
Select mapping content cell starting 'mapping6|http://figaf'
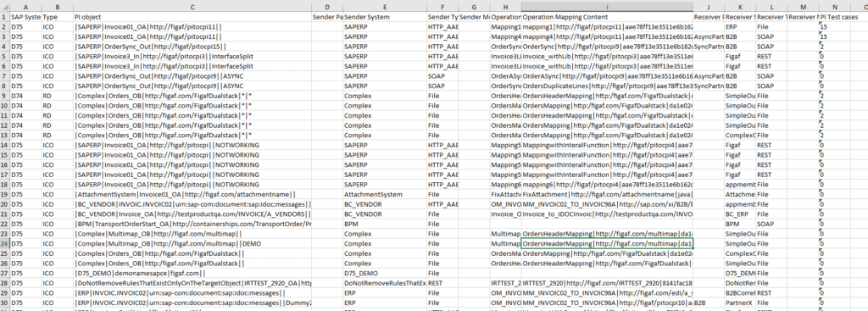[607, 184]
